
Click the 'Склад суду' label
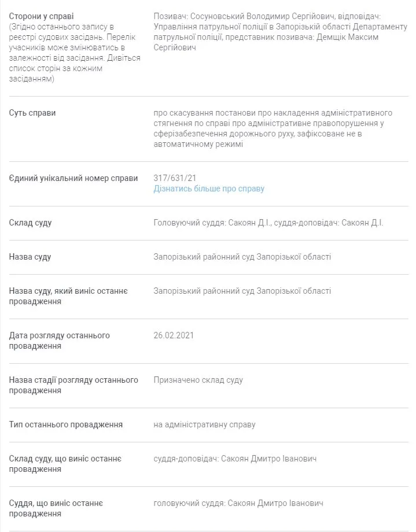(x=30, y=223)
